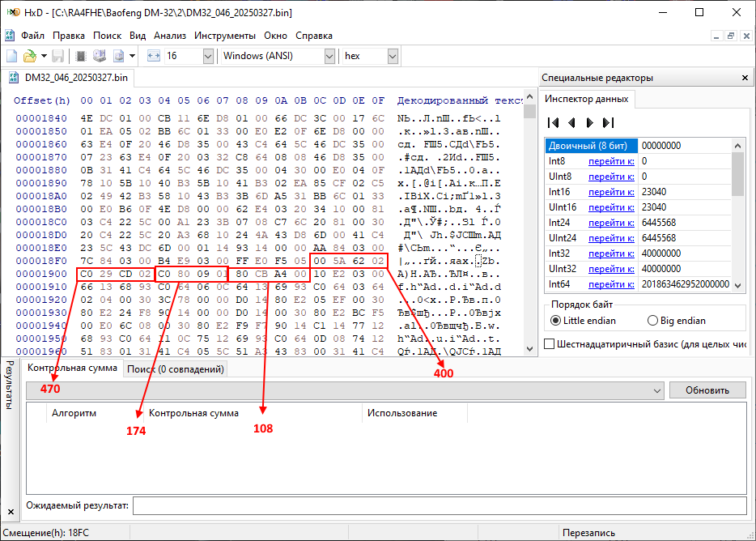Click the Декодированный текст column header
This screenshot has height=541, width=756.
tap(460, 101)
